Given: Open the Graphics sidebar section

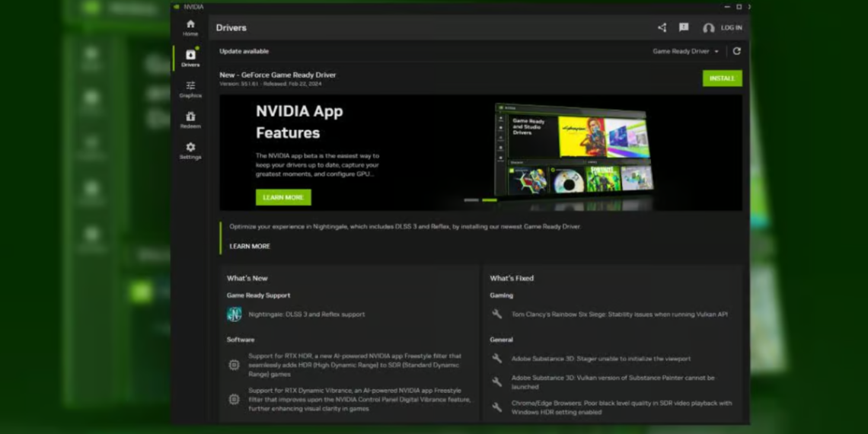Looking at the screenshot, I should (x=190, y=89).
